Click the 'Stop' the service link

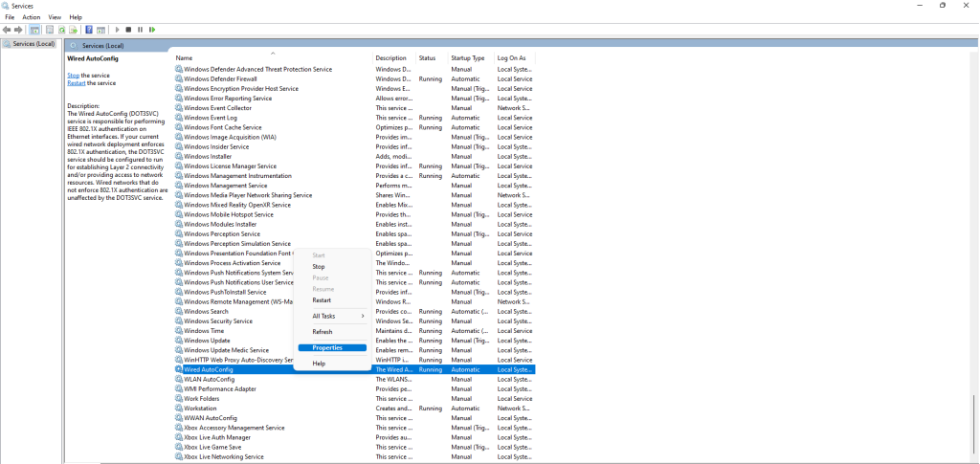[x=73, y=76]
